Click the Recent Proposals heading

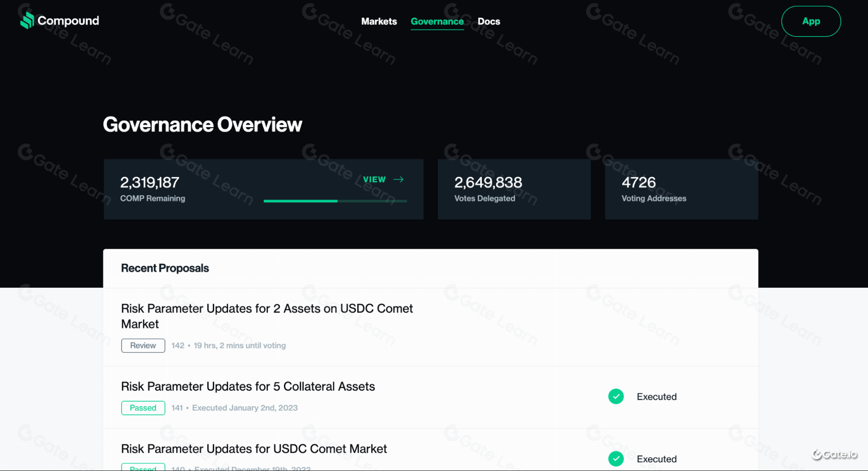[x=165, y=268]
